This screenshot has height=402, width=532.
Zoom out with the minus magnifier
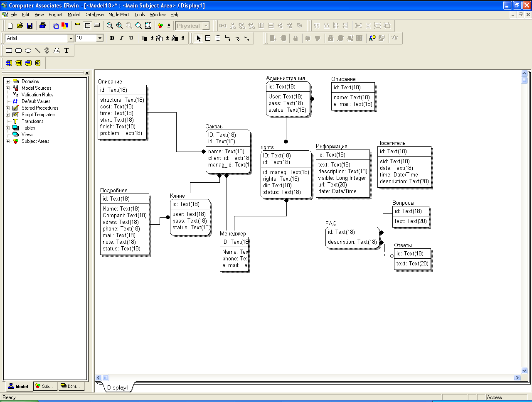(x=110, y=26)
